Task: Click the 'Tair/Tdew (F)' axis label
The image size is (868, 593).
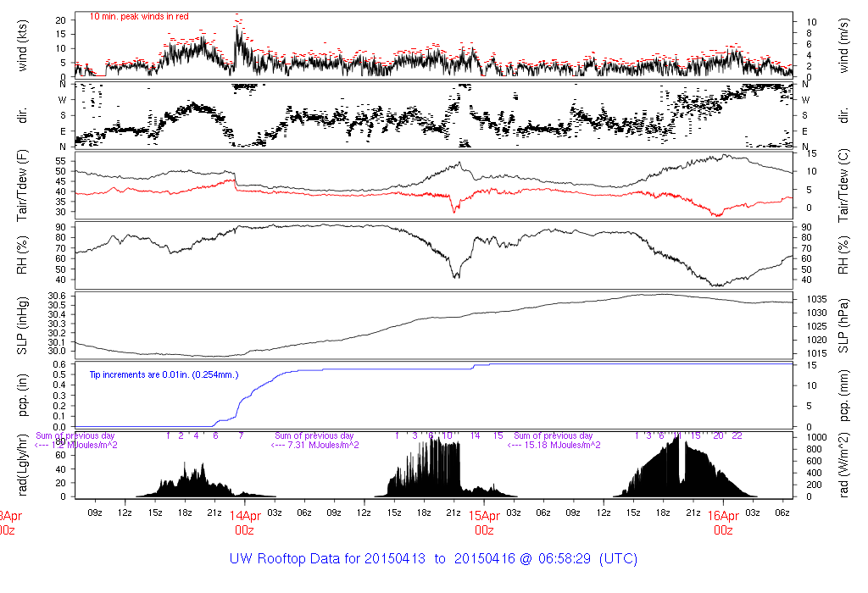Action: 23,186
